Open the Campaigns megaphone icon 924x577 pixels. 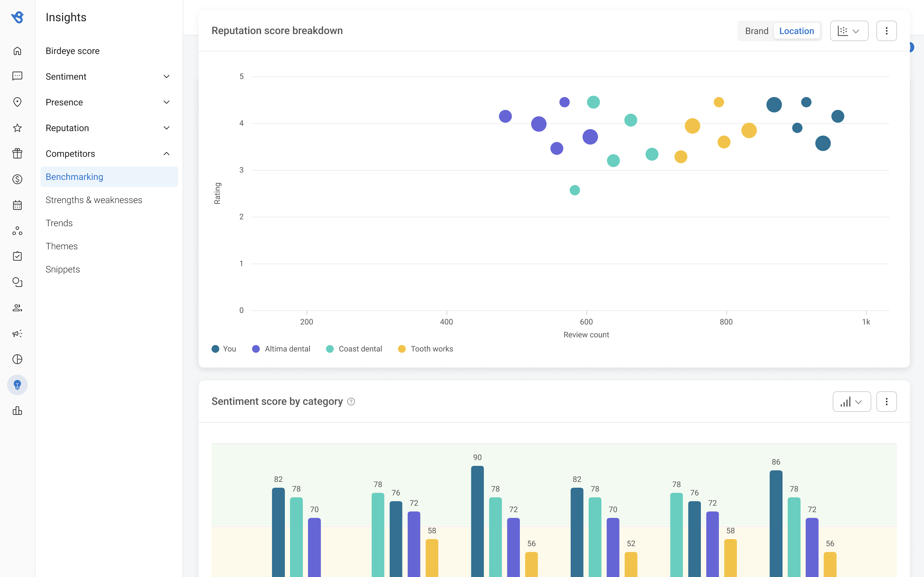(17, 333)
